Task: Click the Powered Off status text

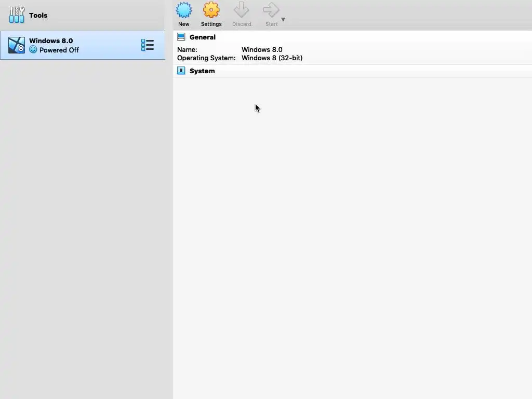Action: 59,50
